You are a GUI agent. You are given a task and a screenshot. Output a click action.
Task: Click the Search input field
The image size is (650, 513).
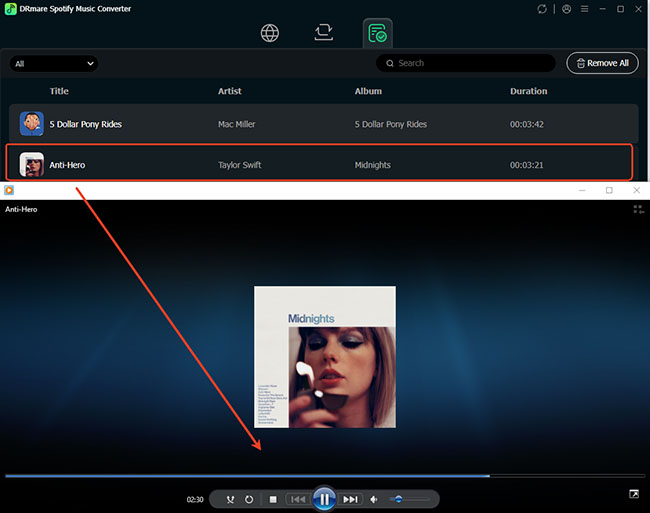coord(466,63)
